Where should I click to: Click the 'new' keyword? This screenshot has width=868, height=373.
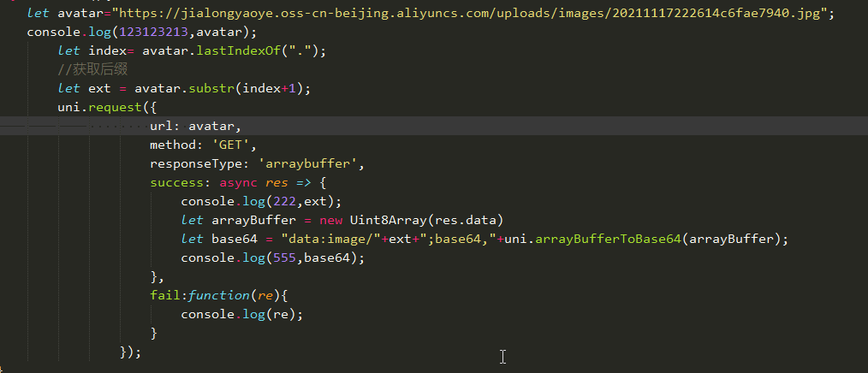coord(331,220)
